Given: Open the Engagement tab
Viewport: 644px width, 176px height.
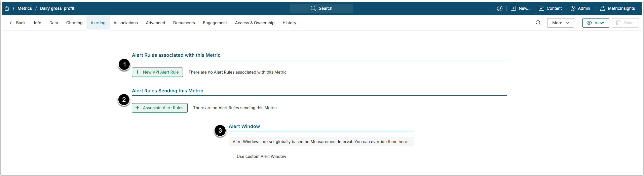Looking at the screenshot, I should click(215, 23).
